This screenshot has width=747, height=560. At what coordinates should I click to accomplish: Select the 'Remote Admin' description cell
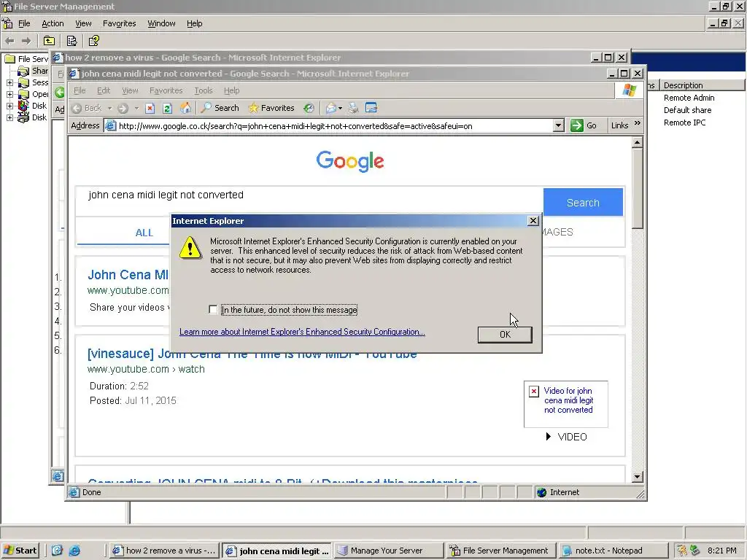tap(689, 98)
